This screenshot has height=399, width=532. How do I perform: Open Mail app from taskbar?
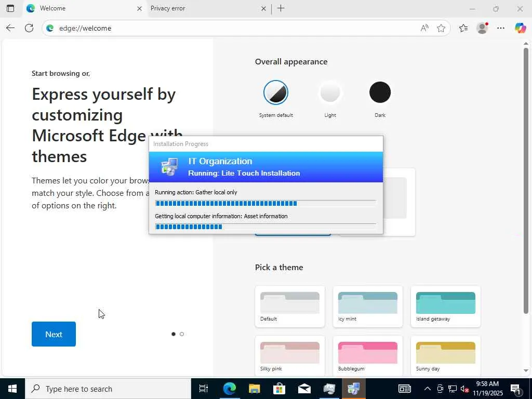tap(304, 389)
